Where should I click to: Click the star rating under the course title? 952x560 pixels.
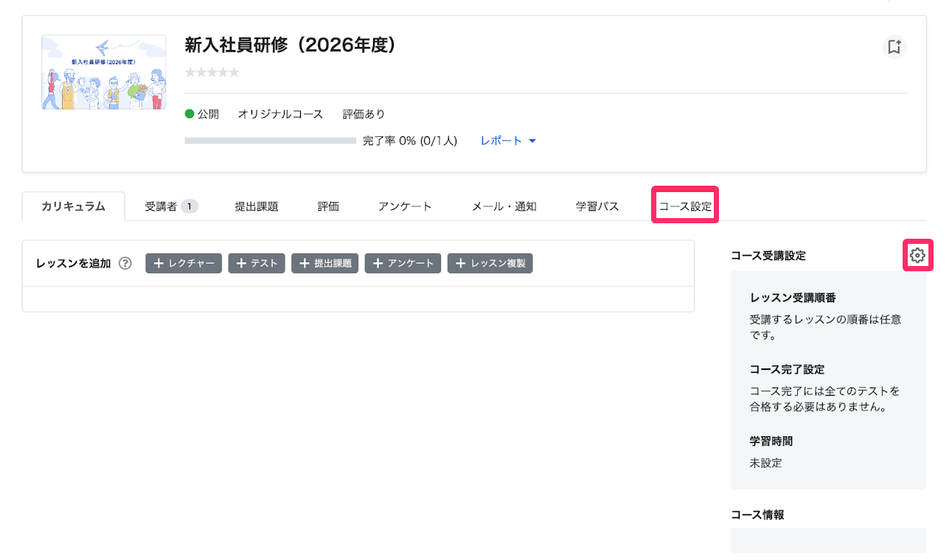coord(212,72)
